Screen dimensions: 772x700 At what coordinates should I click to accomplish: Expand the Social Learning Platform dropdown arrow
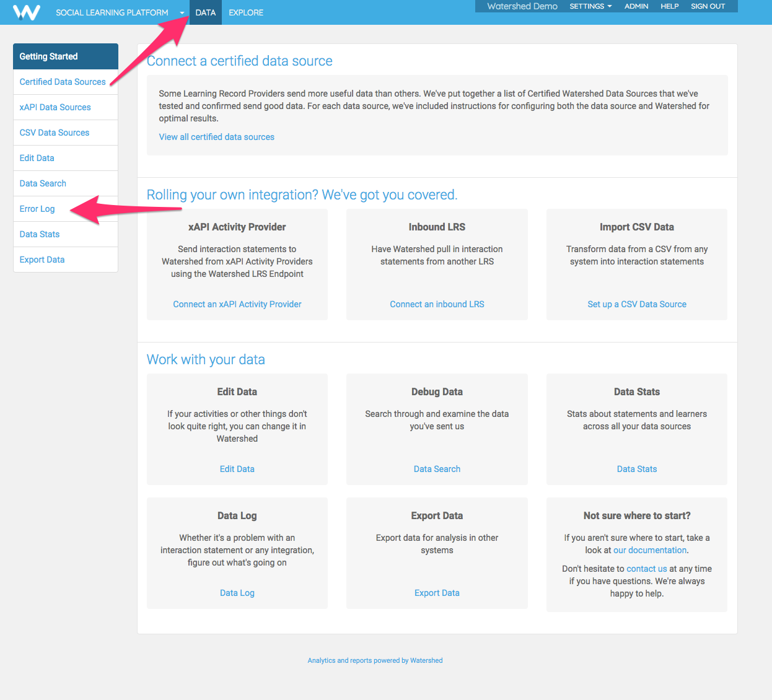[x=182, y=13]
